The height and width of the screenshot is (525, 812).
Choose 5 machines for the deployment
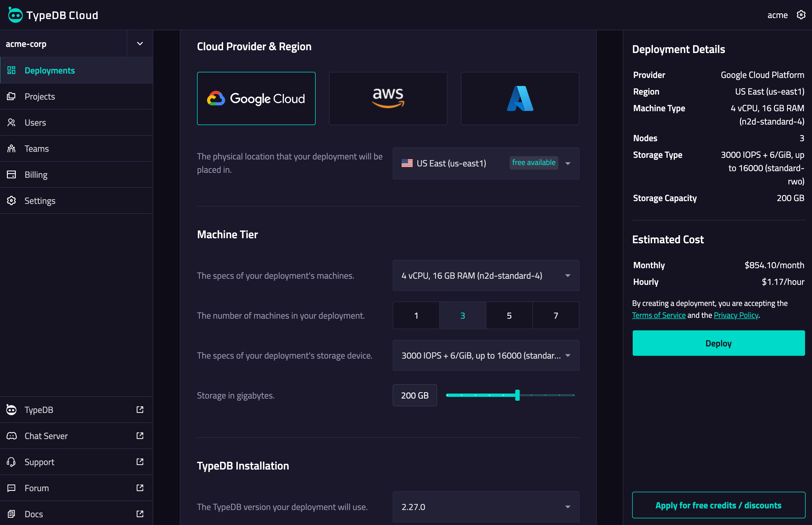pyautogui.click(x=509, y=315)
